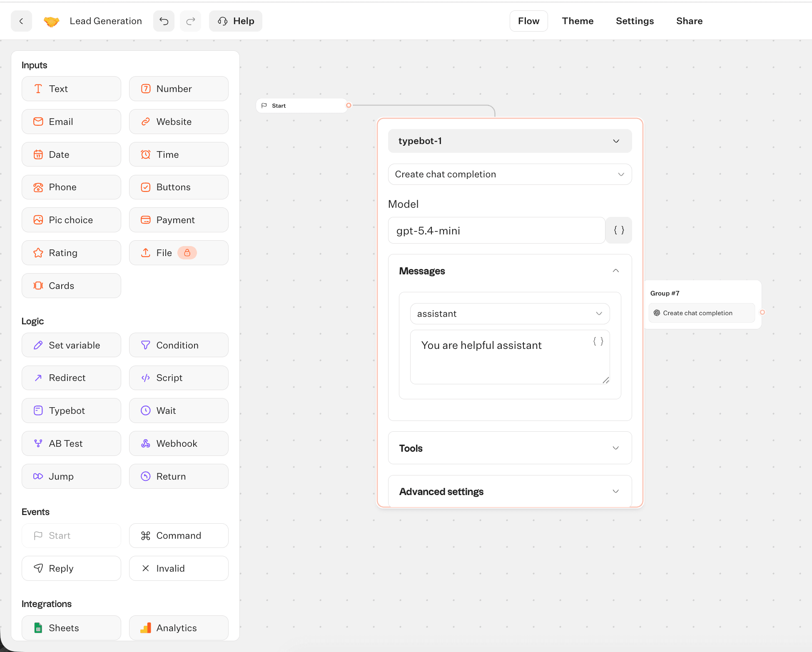Switch to the Flow tab
The width and height of the screenshot is (812, 652).
pos(528,21)
